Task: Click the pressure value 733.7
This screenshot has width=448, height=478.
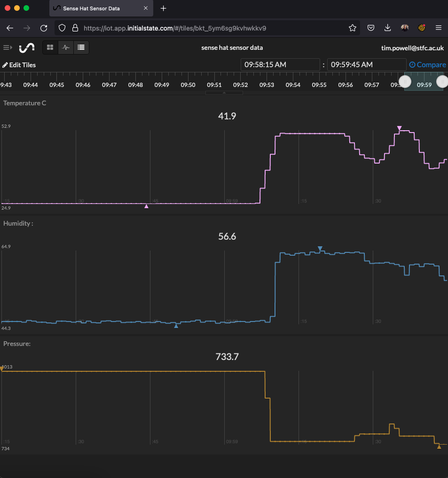Action: pyautogui.click(x=227, y=356)
